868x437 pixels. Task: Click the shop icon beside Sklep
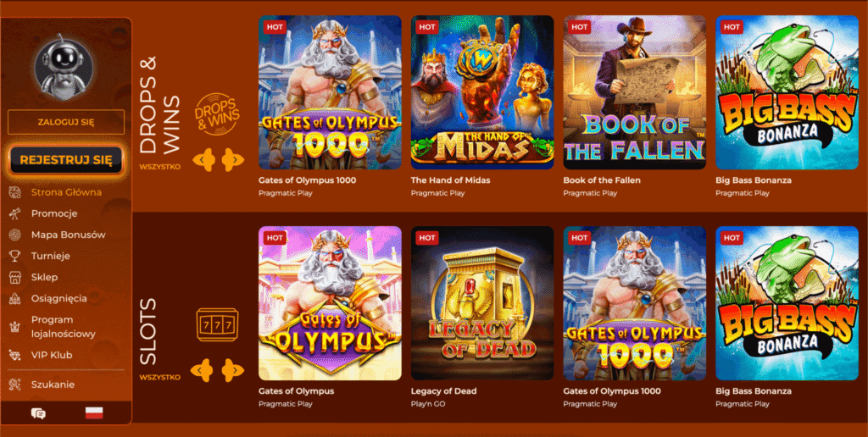[x=15, y=277]
